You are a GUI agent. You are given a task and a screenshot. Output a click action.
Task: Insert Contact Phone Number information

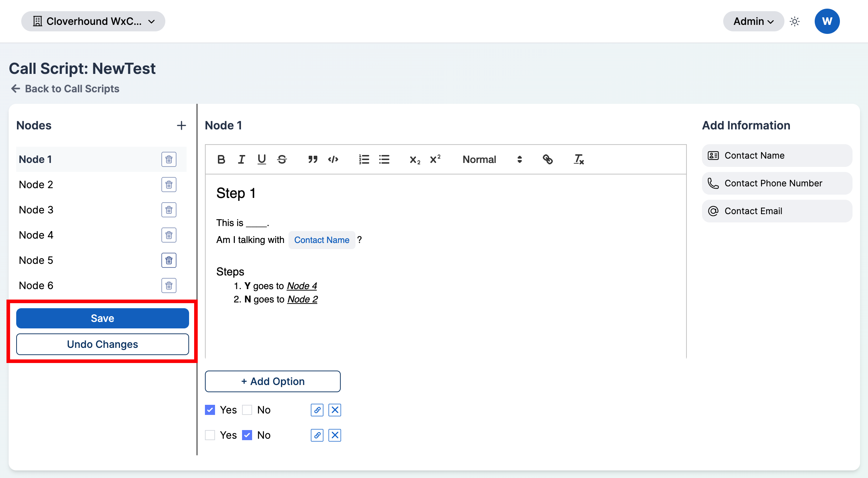point(777,183)
